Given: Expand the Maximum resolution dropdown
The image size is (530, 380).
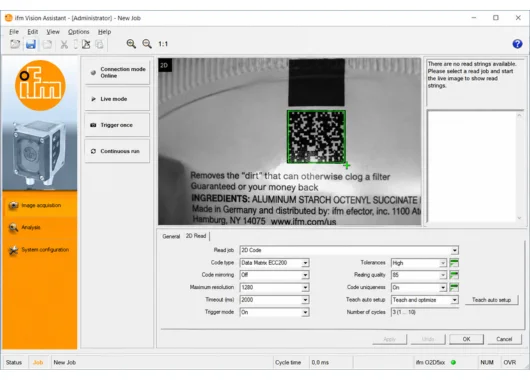Looking at the screenshot, I should (x=305, y=288).
